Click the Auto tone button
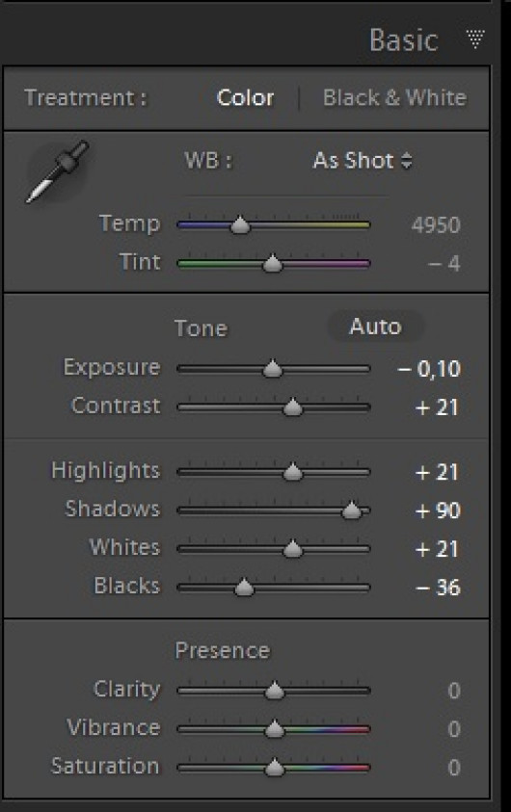This screenshot has width=511, height=812. point(375,327)
